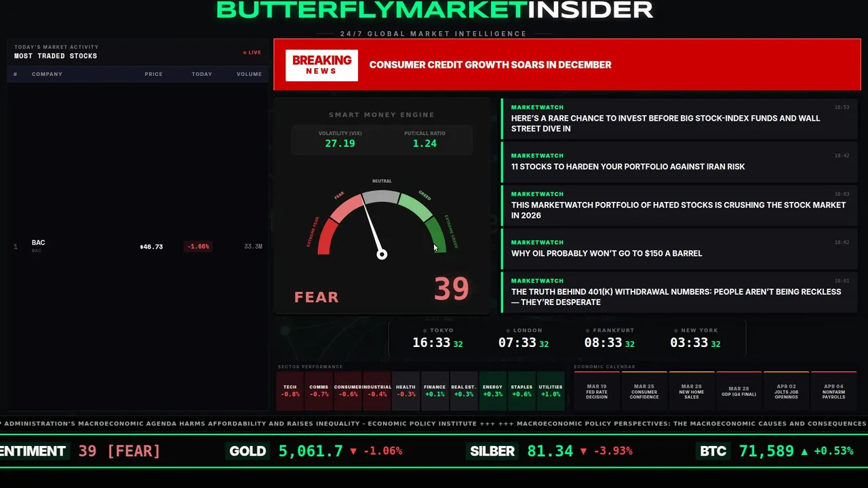Viewport: 868px width, 488px height.
Task: Click the red LIVE indicator dot
Action: (245, 53)
